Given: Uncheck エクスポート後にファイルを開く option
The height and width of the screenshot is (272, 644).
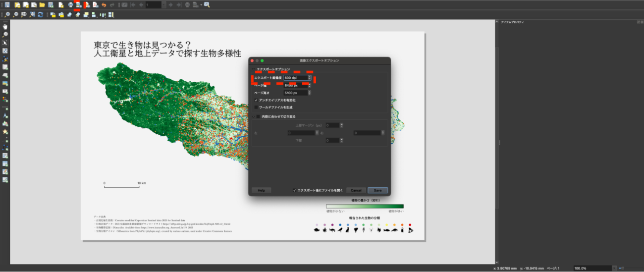Looking at the screenshot, I should tap(294, 190).
